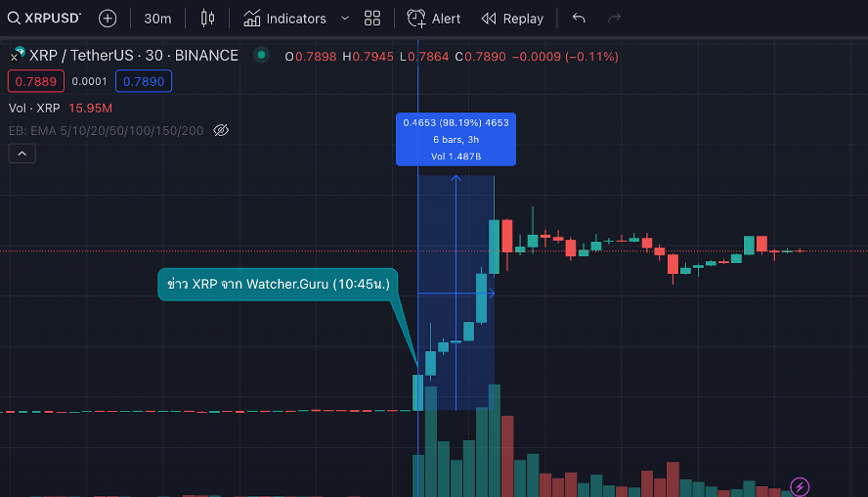Click the red 0.7889 sell price button
The height and width of the screenshot is (497, 868).
click(36, 81)
